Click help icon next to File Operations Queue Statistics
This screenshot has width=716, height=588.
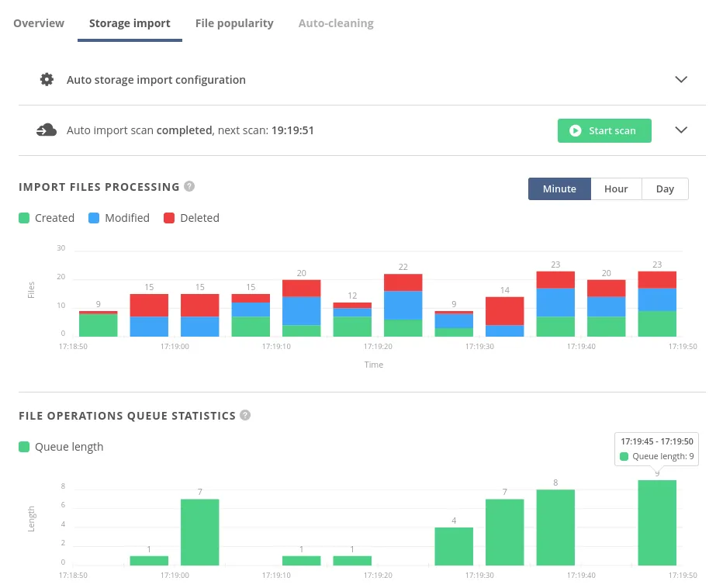245,416
